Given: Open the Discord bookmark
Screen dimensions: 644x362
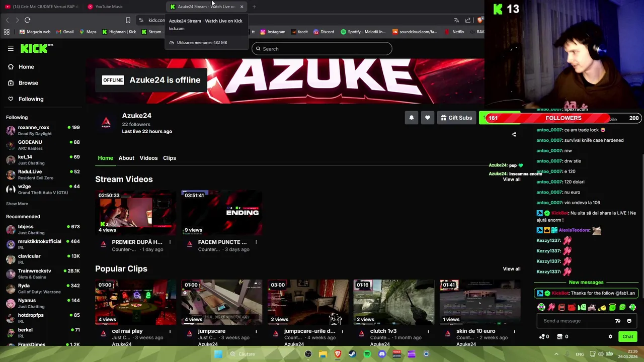Looking at the screenshot, I should click(x=324, y=32).
